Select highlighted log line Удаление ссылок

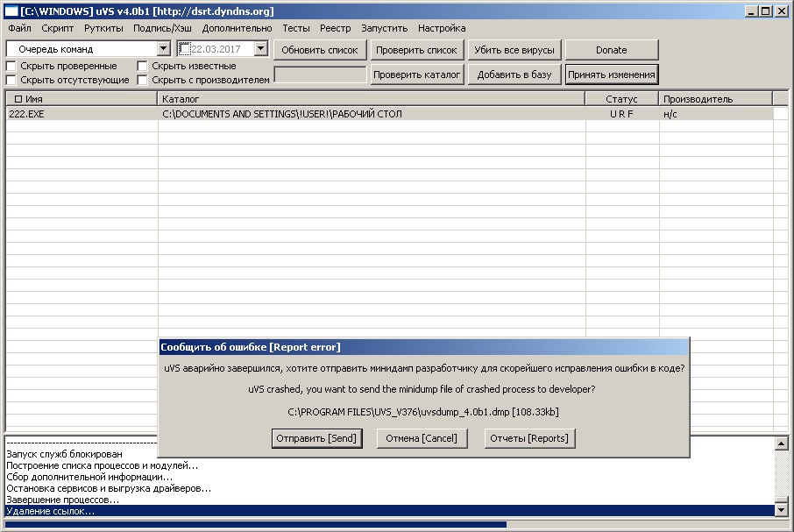click(x=390, y=511)
